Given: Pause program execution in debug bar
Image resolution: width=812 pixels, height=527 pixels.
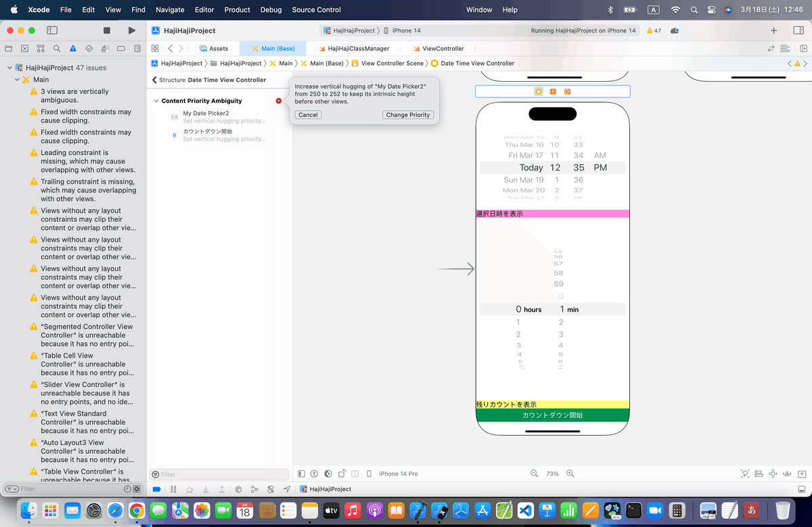Looking at the screenshot, I should click(x=173, y=489).
